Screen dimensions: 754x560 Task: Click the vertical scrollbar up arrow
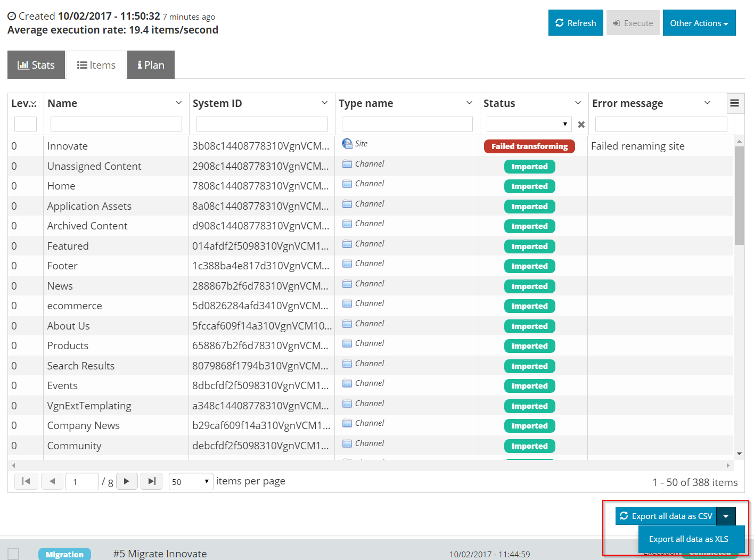[739, 141]
